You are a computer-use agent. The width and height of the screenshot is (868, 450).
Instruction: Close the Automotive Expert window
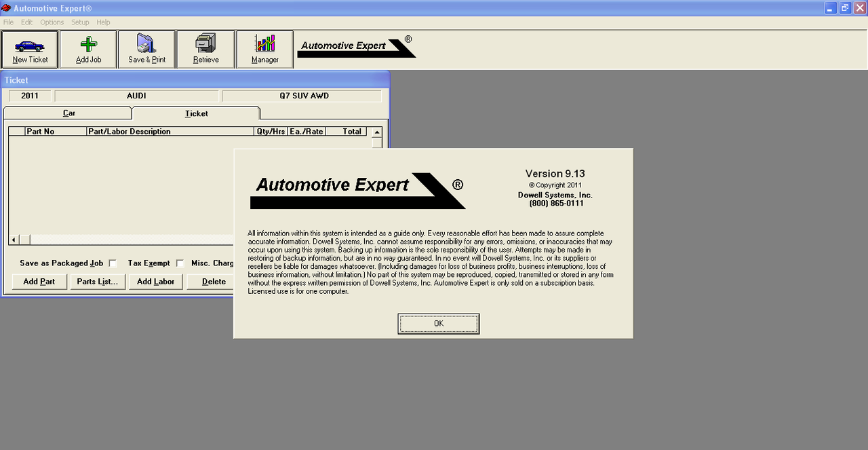[859, 8]
